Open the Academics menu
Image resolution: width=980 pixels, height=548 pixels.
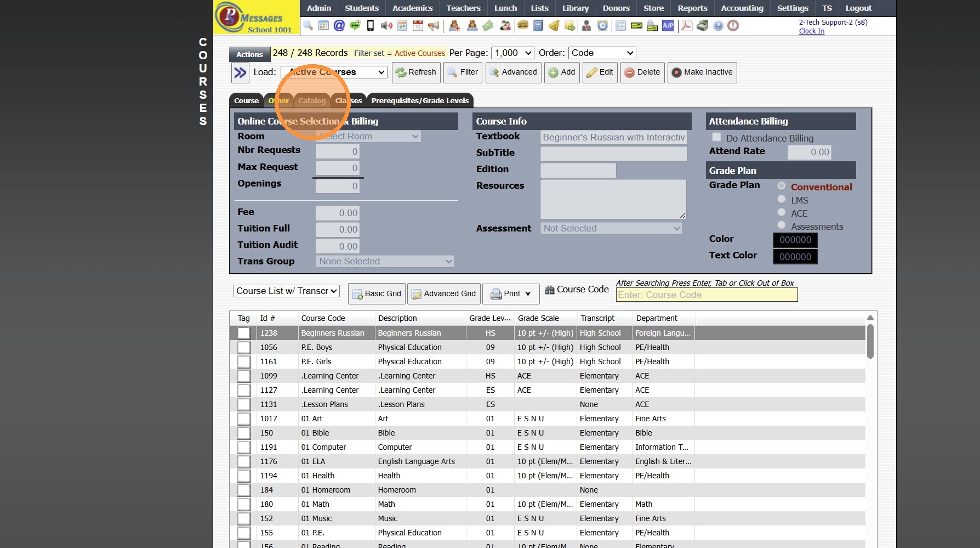(412, 8)
